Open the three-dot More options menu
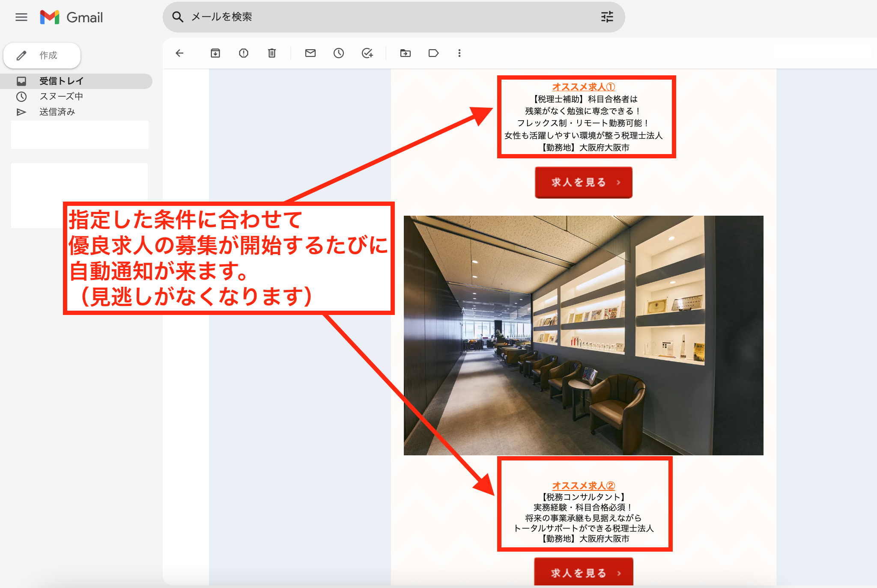This screenshot has width=877, height=588. coord(459,53)
